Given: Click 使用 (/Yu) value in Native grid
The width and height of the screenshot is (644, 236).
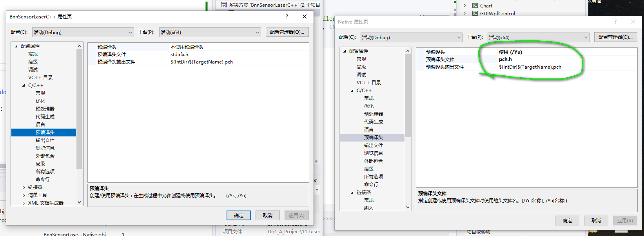Looking at the screenshot, I should [x=510, y=52].
